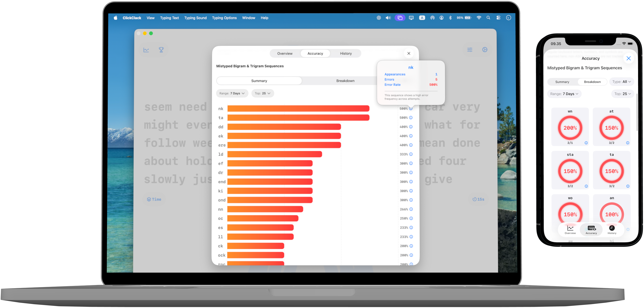Open the Typing Sound menu
Viewport: 644px width, 308px height.
click(195, 18)
